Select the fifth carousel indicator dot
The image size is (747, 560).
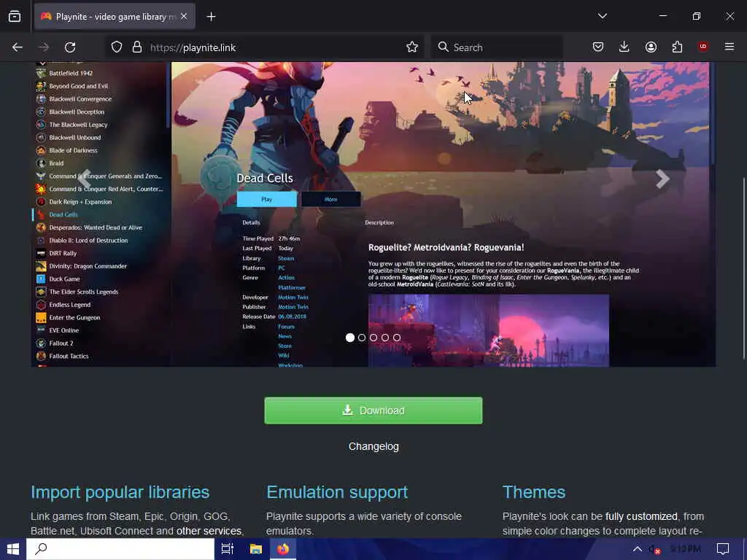(x=397, y=338)
